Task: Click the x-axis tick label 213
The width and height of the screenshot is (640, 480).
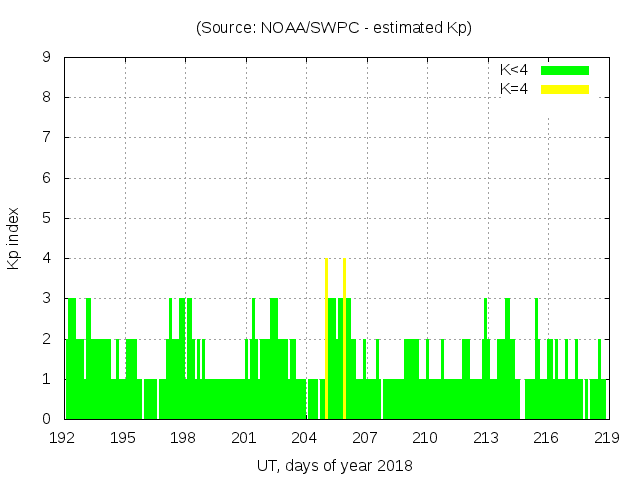Action: coord(486,437)
